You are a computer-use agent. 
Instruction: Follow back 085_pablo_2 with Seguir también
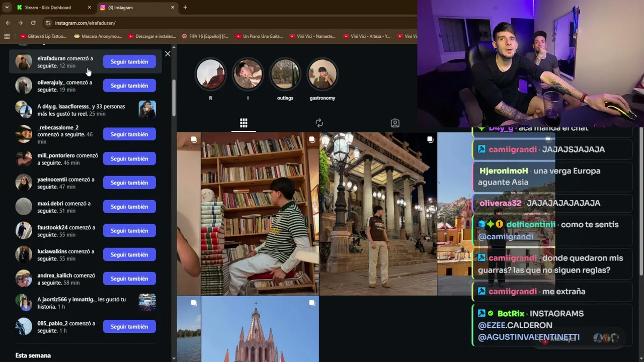coord(129,326)
